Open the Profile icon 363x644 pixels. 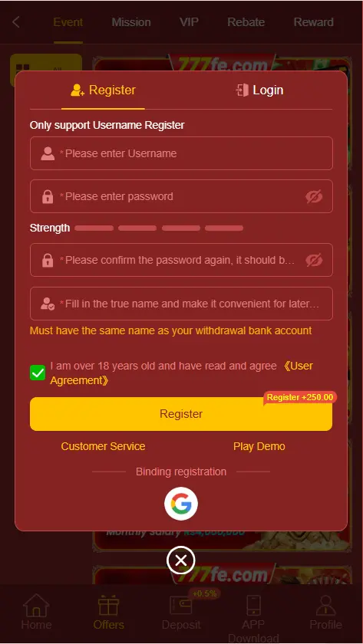pos(325,605)
